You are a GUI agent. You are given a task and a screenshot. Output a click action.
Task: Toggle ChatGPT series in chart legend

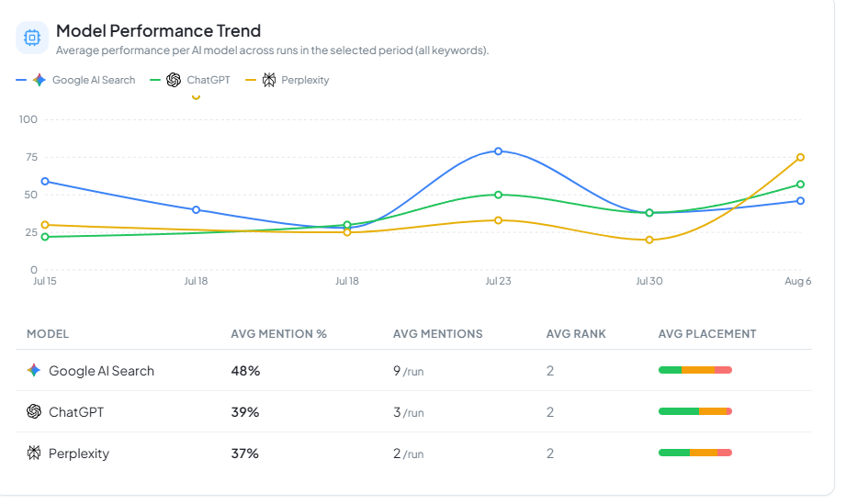190,80
